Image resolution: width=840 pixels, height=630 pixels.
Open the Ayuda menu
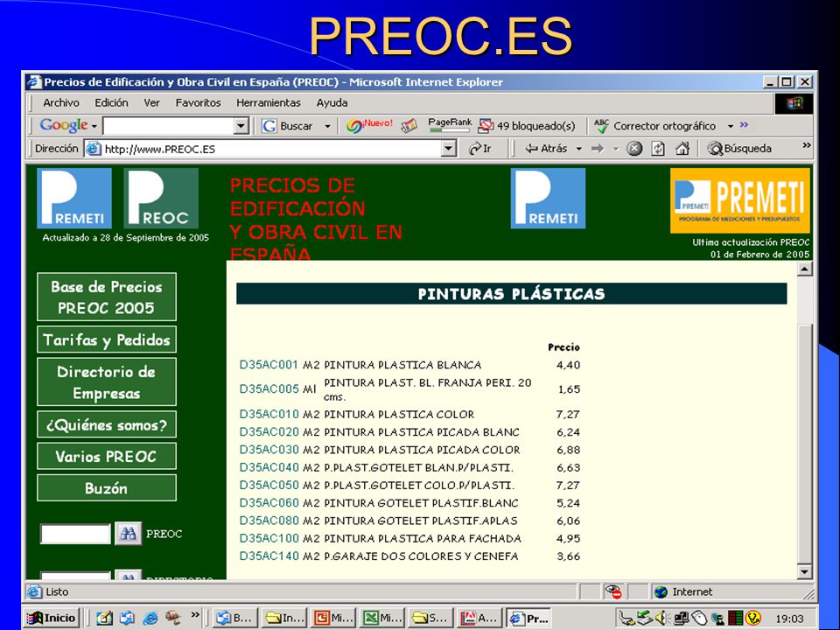point(332,102)
